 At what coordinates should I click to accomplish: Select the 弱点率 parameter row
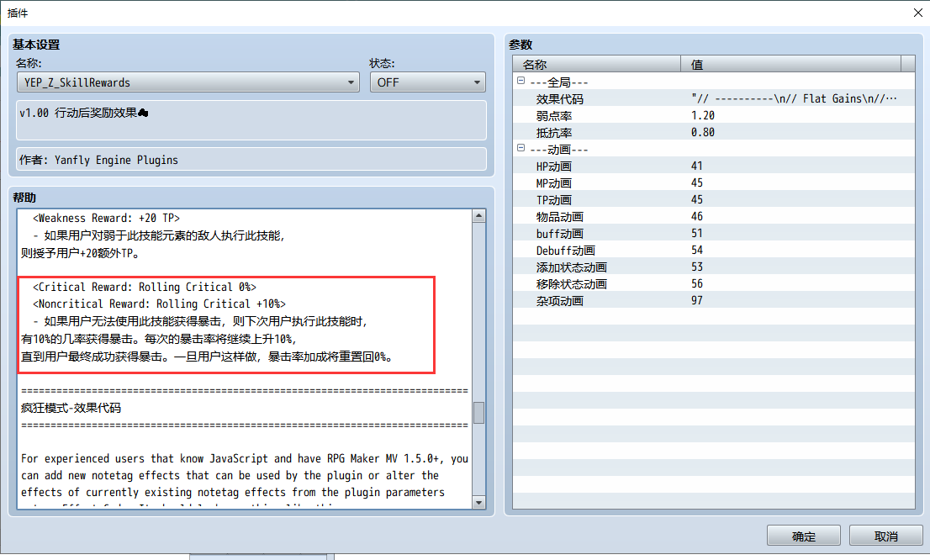pyautogui.click(x=714, y=116)
